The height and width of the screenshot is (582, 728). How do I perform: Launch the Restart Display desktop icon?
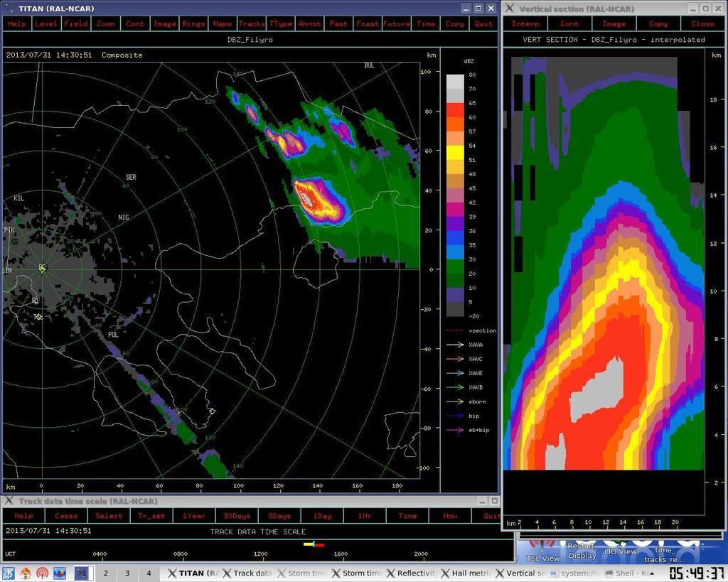[x=582, y=551]
